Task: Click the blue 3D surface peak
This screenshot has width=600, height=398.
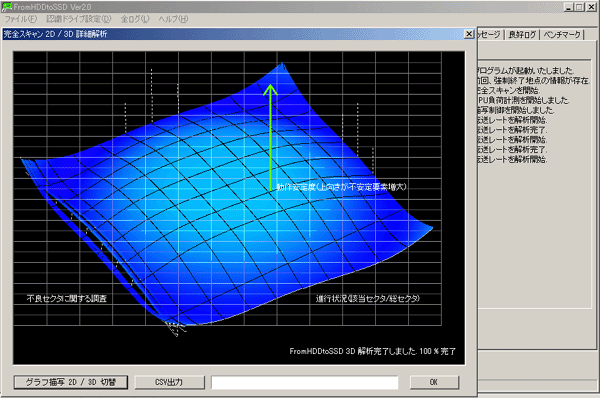Action: point(282,66)
